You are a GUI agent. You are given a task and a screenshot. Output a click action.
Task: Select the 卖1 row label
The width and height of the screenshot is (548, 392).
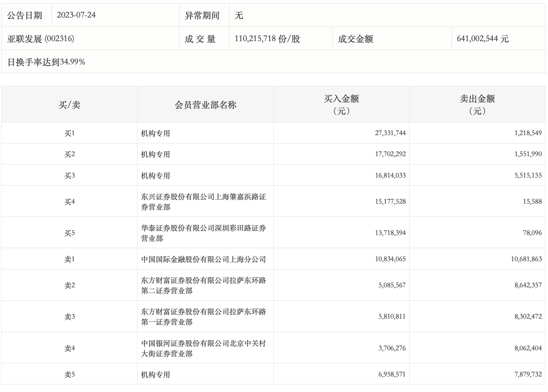70,259
